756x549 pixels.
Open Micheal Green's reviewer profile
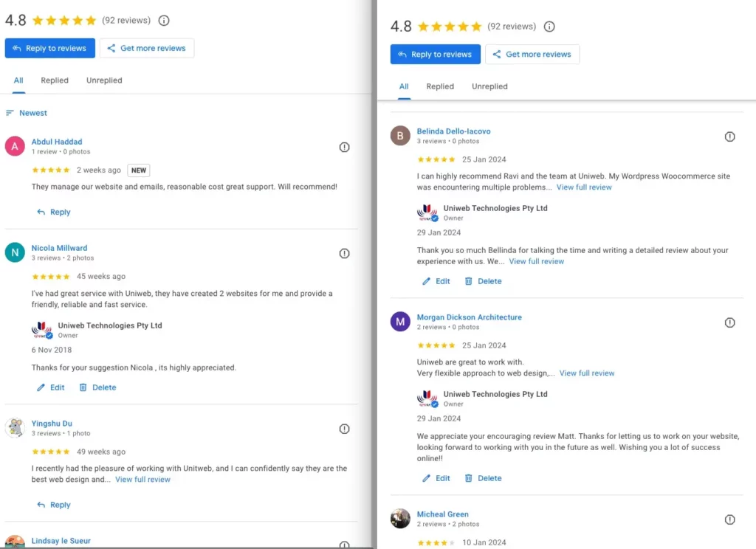point(443,514)
